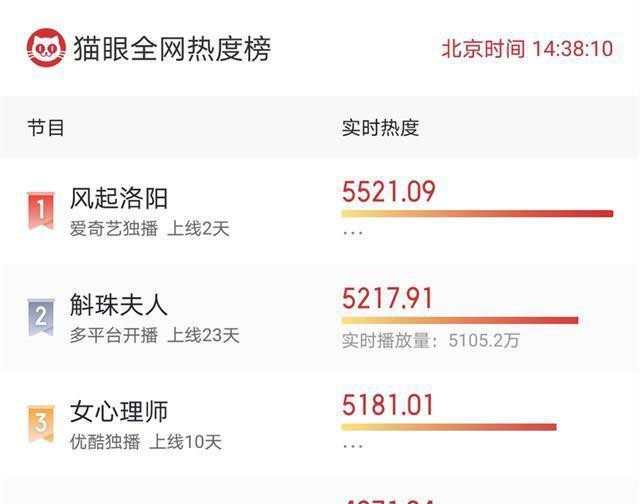
Task: Expand the ellipsis under 5521.09
Action: 353,233
